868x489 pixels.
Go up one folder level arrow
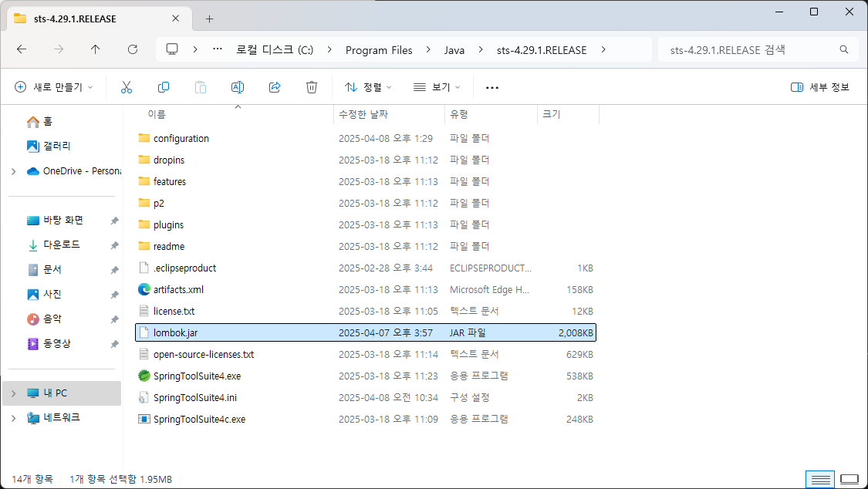(95, 49)
